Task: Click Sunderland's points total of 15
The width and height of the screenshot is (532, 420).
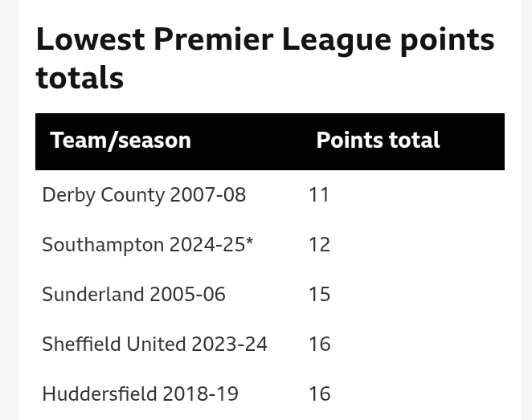Action: point(319,295)
